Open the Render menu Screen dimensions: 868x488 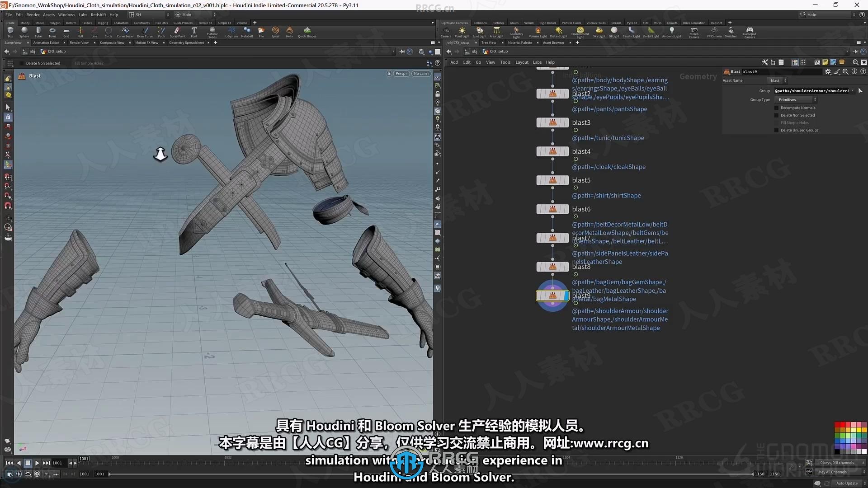(x=33, y=15)
